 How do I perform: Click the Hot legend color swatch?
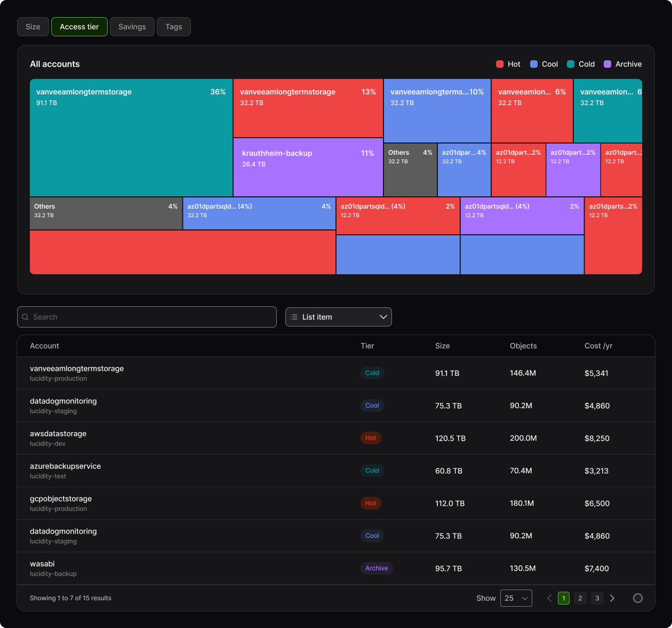[x=500, y=64]
